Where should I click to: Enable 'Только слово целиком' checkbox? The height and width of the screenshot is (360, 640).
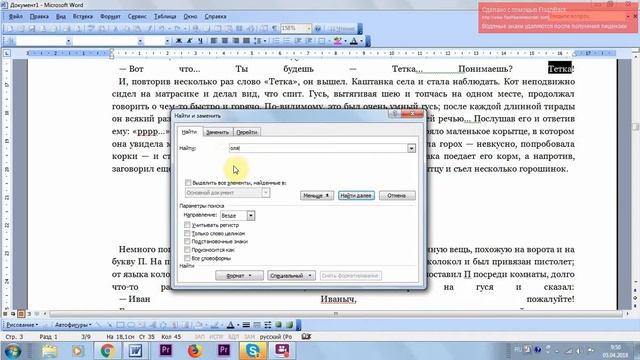(x=187, y=233)
